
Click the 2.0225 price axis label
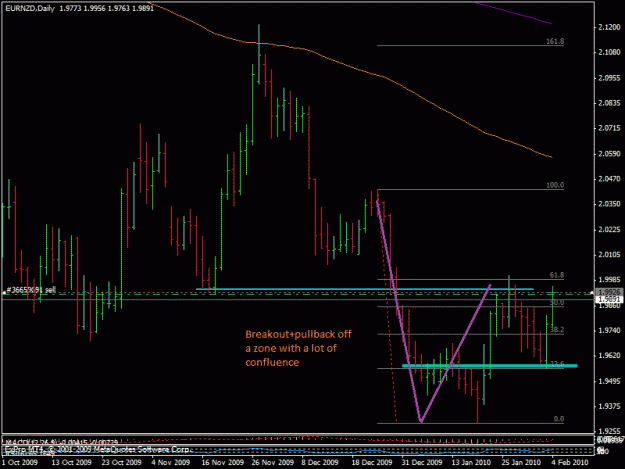609,230
